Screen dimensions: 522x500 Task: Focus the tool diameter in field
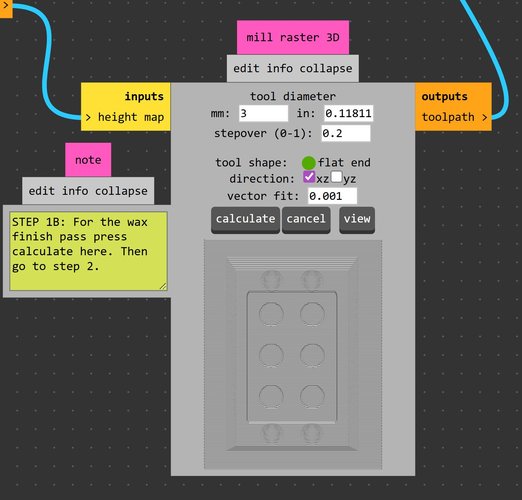pyautogui.click(x=348, y=113)
